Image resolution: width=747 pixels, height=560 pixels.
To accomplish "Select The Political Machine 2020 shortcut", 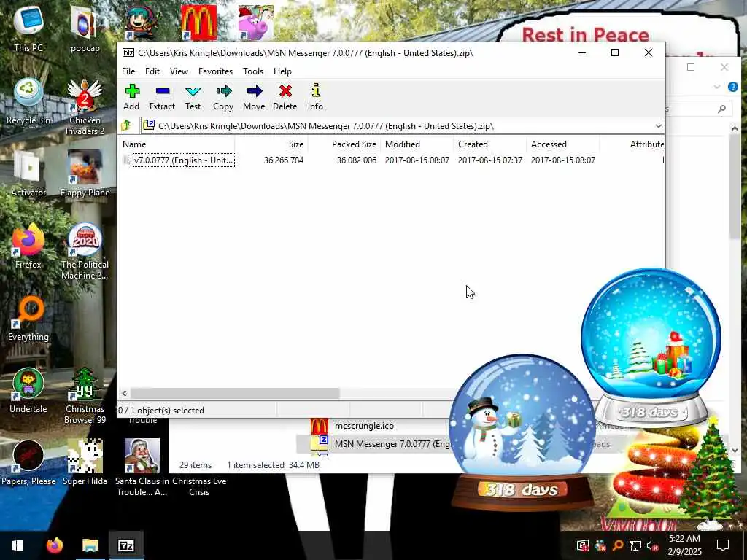I will click(x=85, y=251).
